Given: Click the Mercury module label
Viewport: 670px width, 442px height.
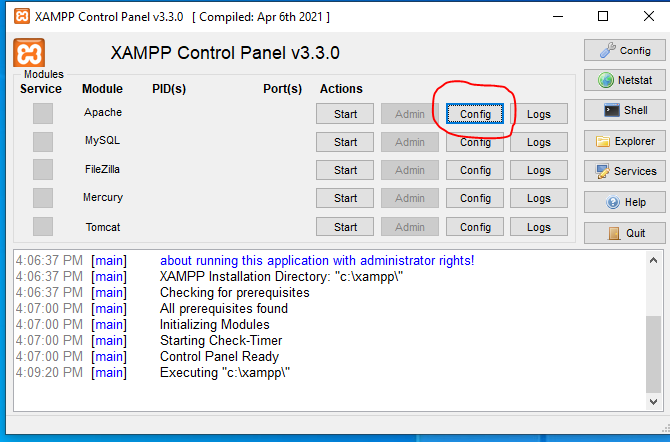Looking at the screenshot, I should tap(103, 197).
